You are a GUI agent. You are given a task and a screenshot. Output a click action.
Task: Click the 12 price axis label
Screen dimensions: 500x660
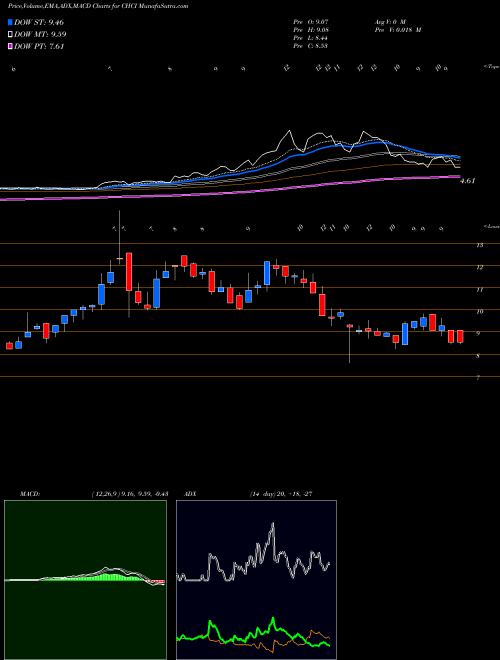pos(479,267)
